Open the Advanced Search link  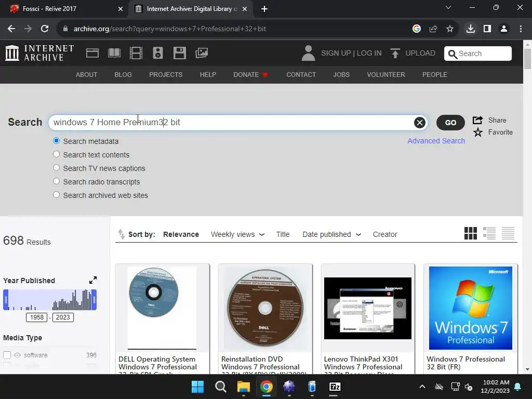point(436,141)
